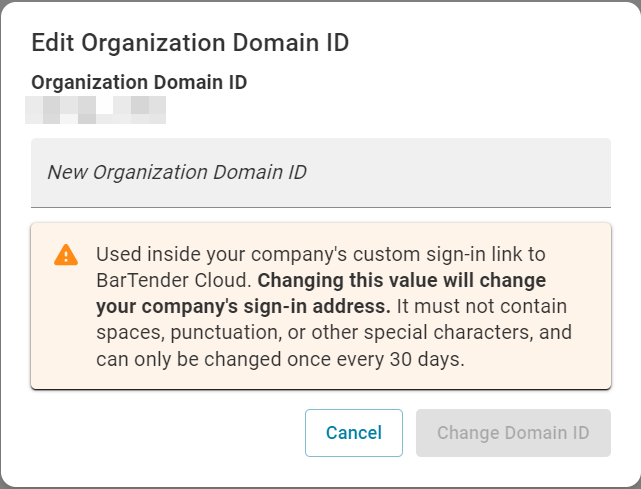This screenshot has height=489, width=641.
Task: Click empty space below the warning icon in banner
Action: (65, 327)
